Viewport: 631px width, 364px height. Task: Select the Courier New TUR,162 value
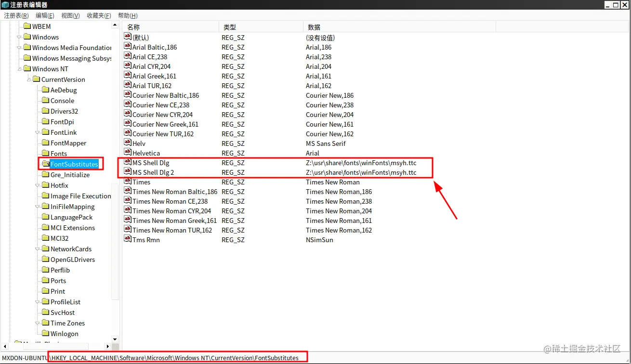(163, 134)
